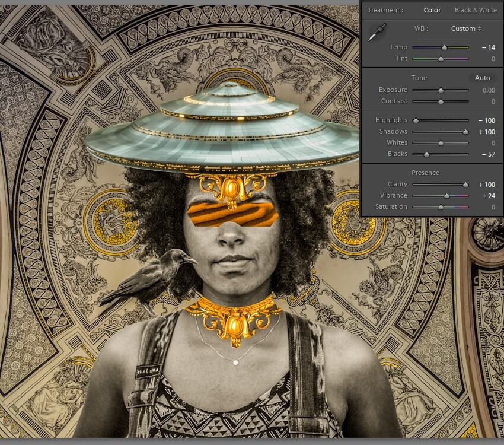504x445 pixels.
Task: Click the Highlights slider handle
Action: click(x=416, y=120)
